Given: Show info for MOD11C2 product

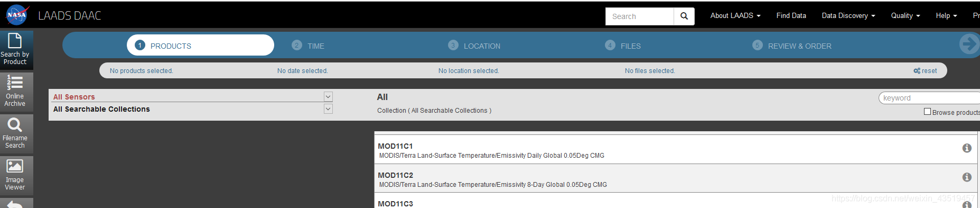Looking at the screenshot, I should coord(967,177).
